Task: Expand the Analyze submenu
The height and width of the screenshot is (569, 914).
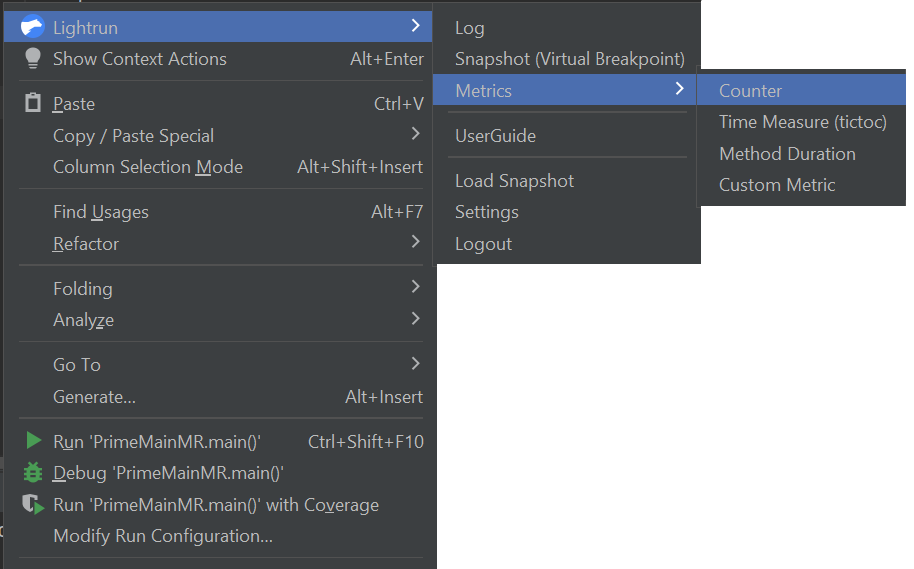Action: (x=83, y=320)
